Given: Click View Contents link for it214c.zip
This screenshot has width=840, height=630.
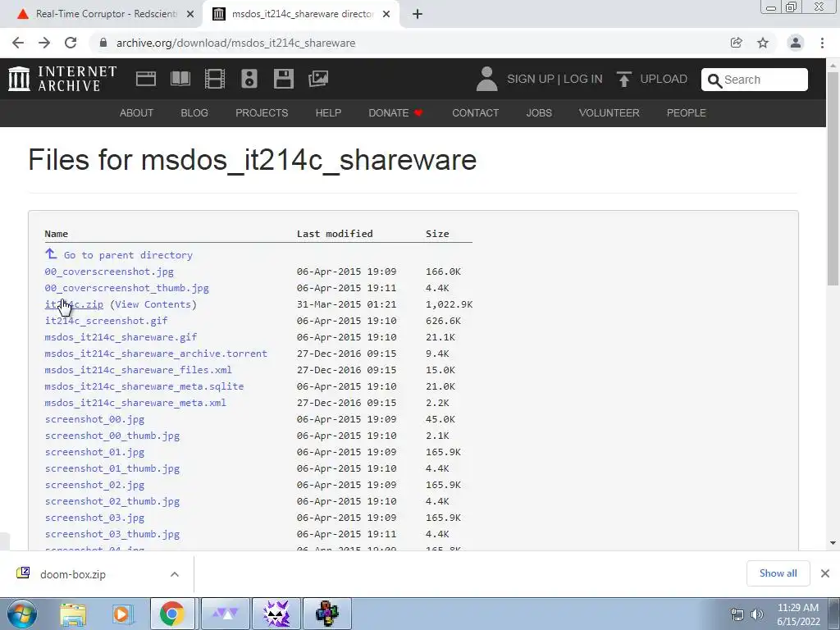Looking at the screenshot, I should pyautogui.click(x=153, y=304).
